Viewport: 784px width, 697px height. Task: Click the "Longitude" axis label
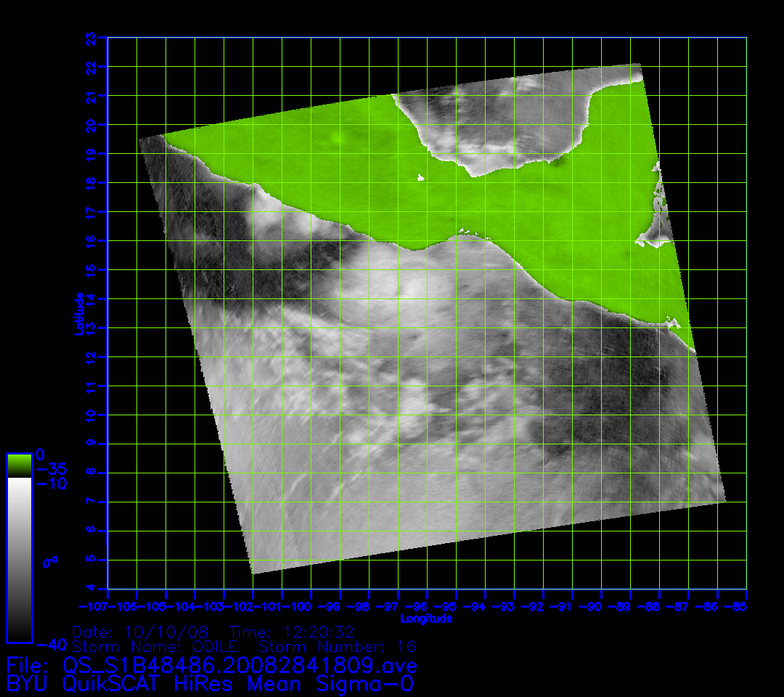click(x=426, y=619)
